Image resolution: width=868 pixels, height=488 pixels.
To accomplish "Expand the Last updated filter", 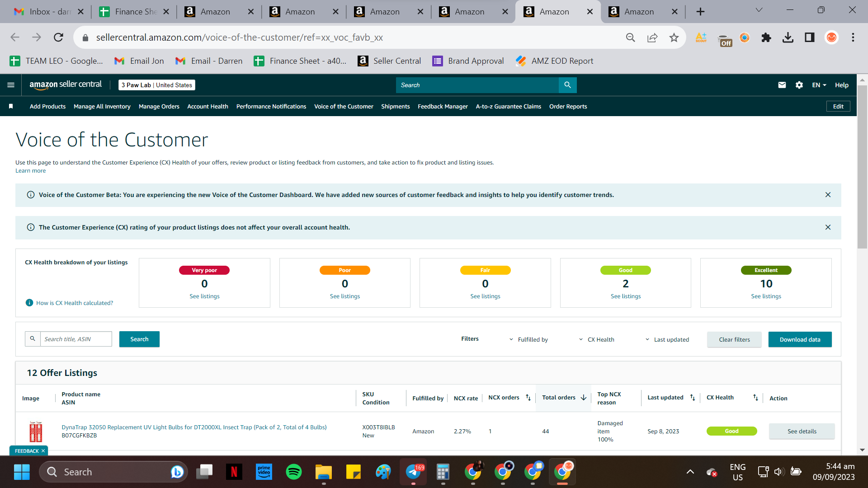I will click(x=667, y=339).
